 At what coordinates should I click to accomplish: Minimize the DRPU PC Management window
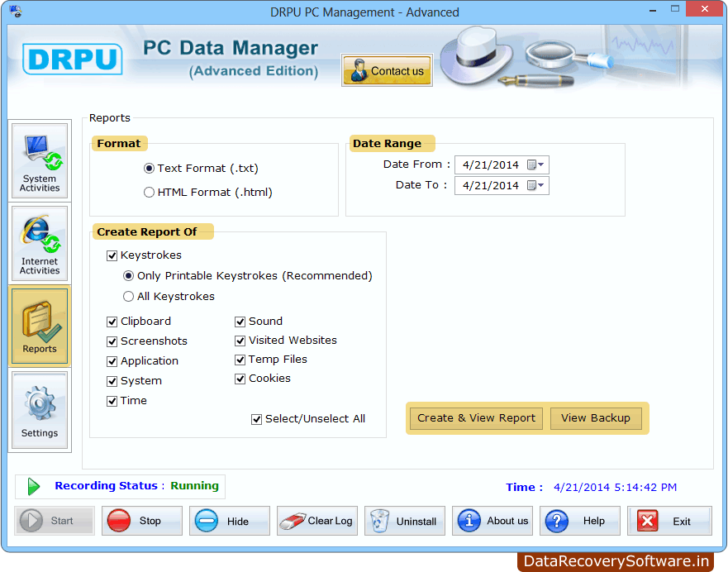coord(653,10)
